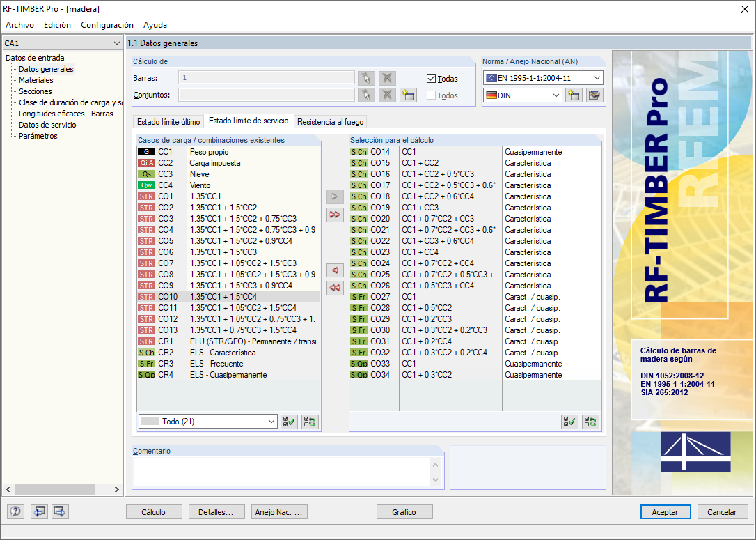Screen dimensions: 756x540
Task: Click the Detalles... button
Action: click(x=216, y=512)
